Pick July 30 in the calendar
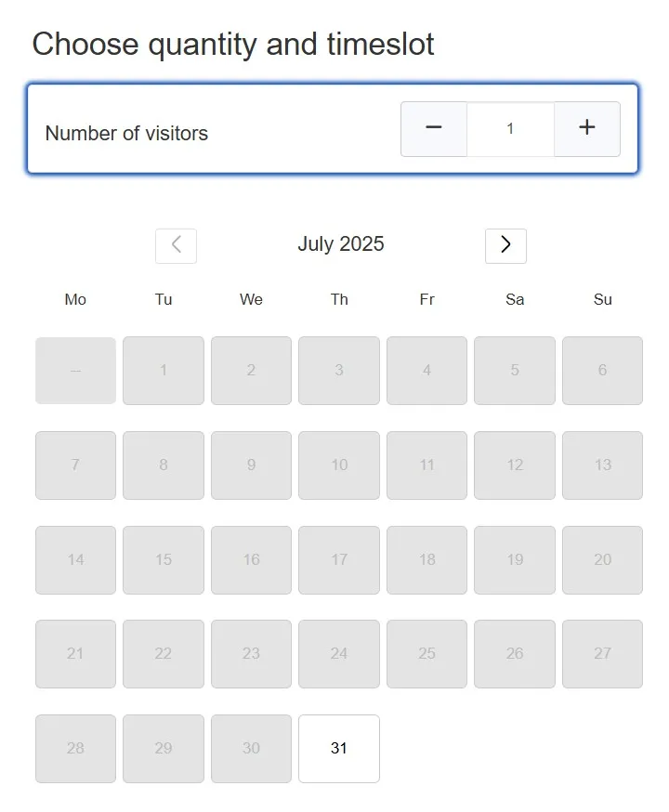Viewport: 669px width, 812px height. point(251,749)
